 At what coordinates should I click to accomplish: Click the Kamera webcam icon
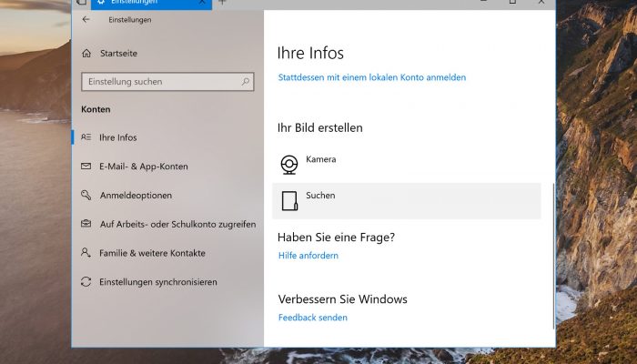pyautogui.click(x=289, y=165)
